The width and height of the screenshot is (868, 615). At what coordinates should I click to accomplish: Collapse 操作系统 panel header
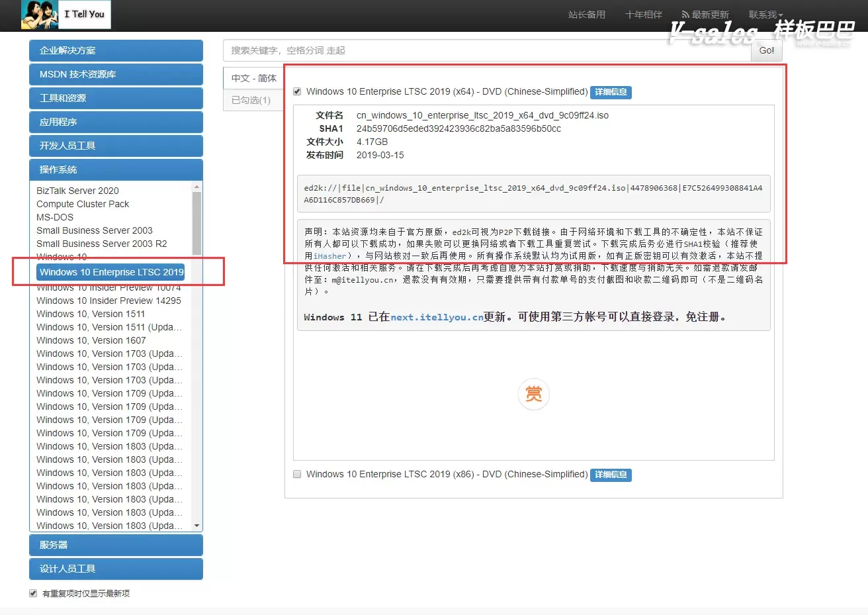[116, 169]
